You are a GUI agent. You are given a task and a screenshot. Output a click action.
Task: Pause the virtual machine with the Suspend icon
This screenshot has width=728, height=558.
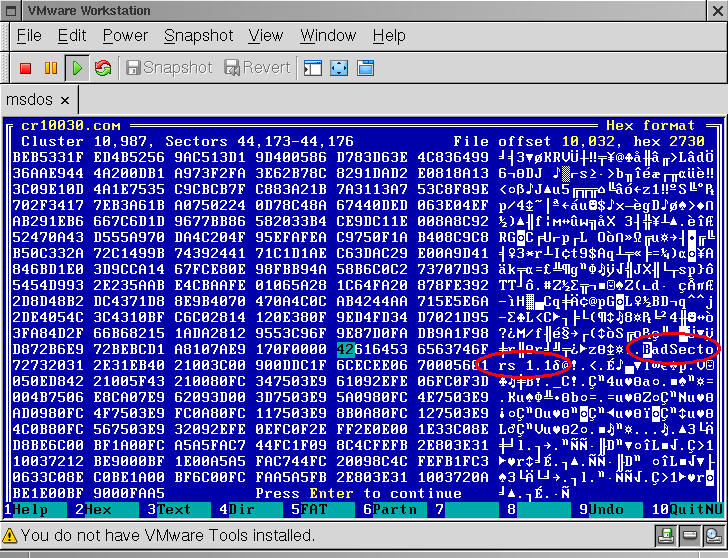pyautogui.click(x=51, y=68)
